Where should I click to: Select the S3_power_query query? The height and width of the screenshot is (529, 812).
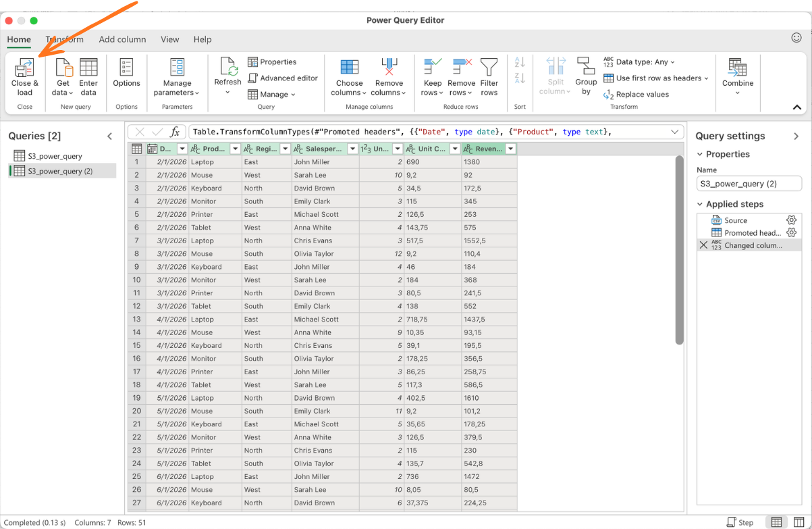click(61, 156)
